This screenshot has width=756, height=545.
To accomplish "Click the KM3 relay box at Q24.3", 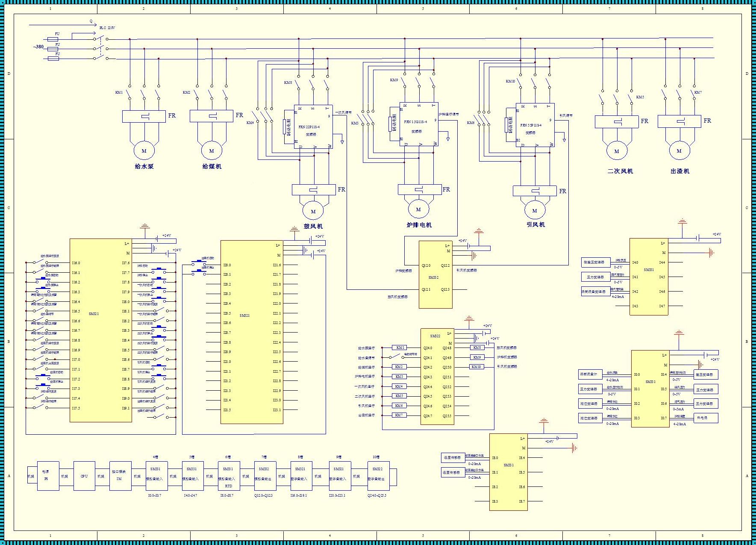I will coord(399,377).
